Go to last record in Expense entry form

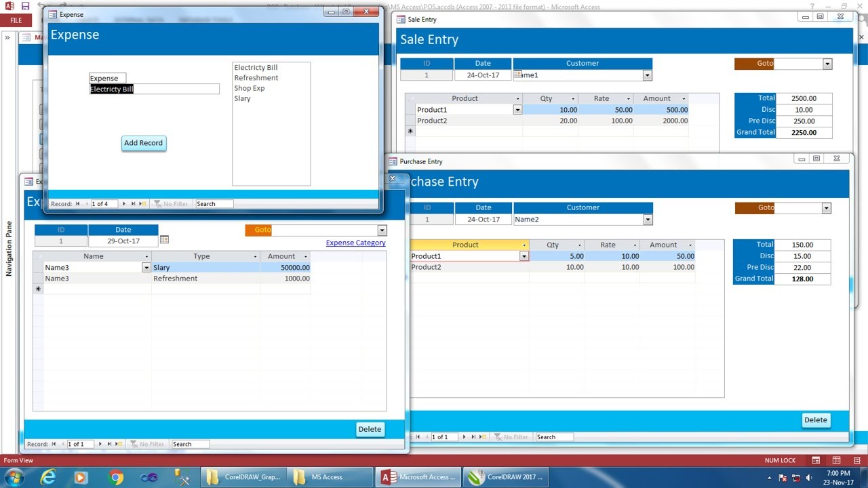[109, 444]
